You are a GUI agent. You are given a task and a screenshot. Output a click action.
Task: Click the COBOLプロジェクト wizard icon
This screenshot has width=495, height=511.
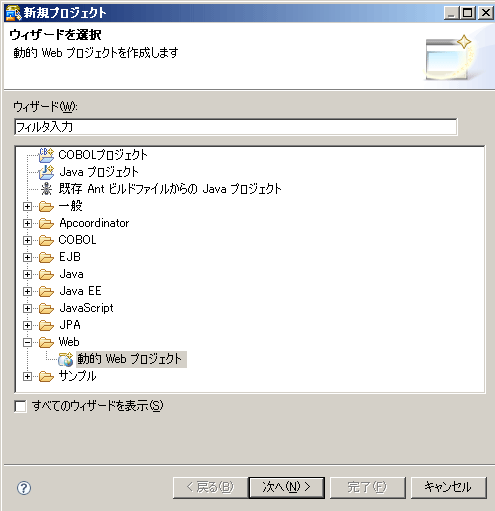[46, 155]
